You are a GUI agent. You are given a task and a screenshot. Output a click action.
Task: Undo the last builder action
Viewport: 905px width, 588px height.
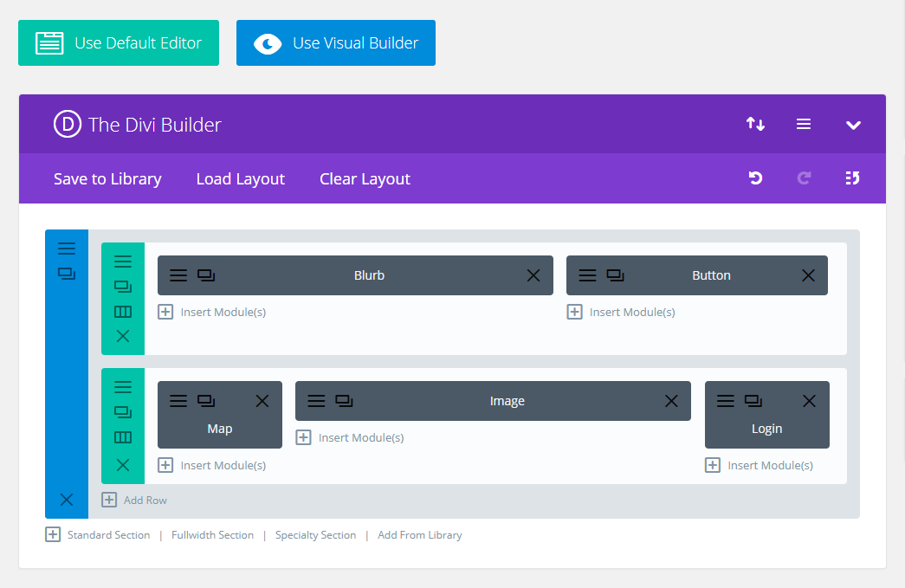tap(755, 178)
